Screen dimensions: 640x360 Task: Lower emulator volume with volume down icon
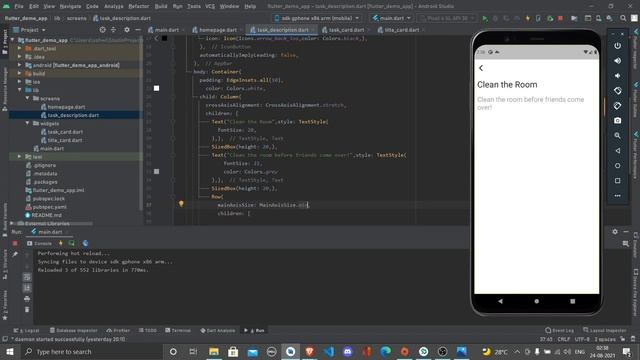point(618,76)
